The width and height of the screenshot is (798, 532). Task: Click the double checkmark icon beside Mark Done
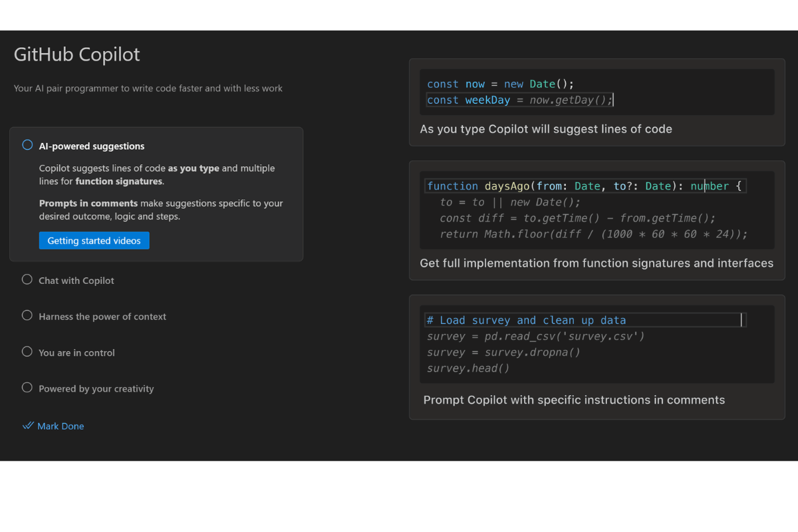pyautogui.click(x=27, y=426)
